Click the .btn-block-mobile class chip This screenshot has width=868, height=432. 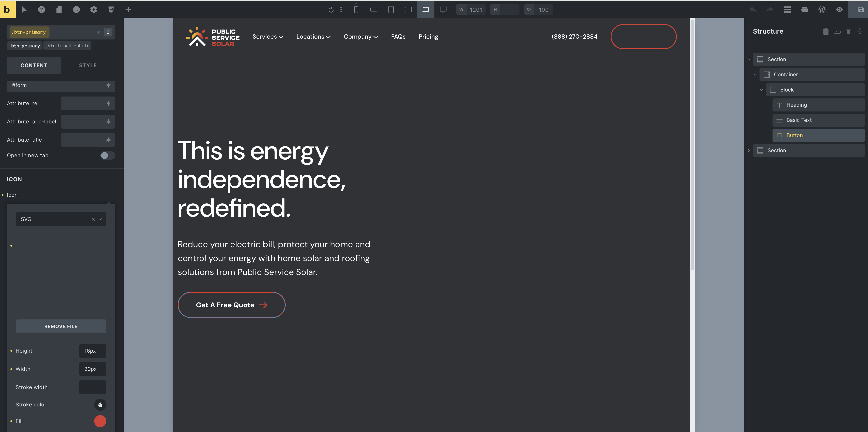click(x=67, y=46)
